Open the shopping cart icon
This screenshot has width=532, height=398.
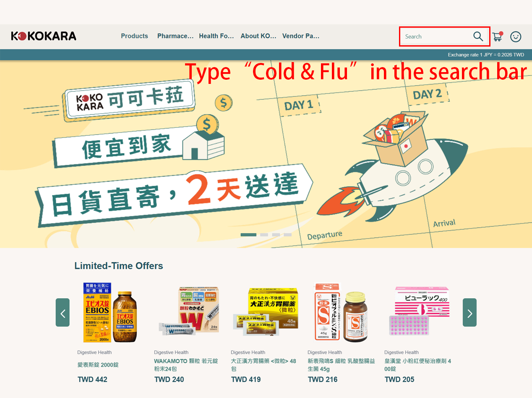pos(498,36)
